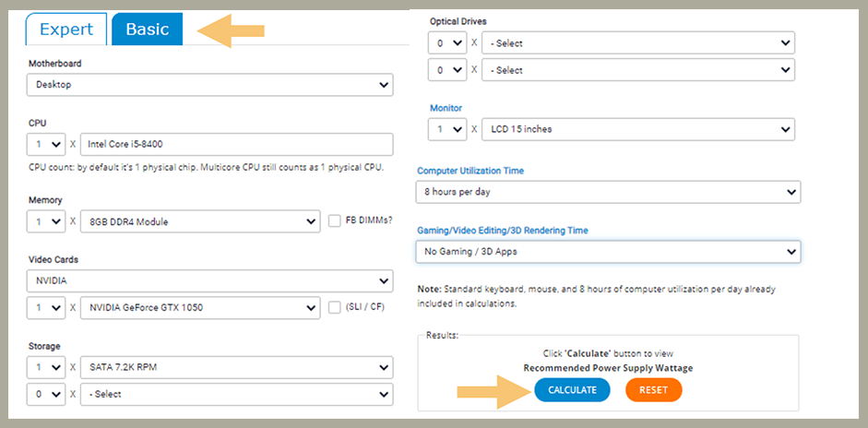Open the first Optical Drives Select dropdown

pos(637,43)
